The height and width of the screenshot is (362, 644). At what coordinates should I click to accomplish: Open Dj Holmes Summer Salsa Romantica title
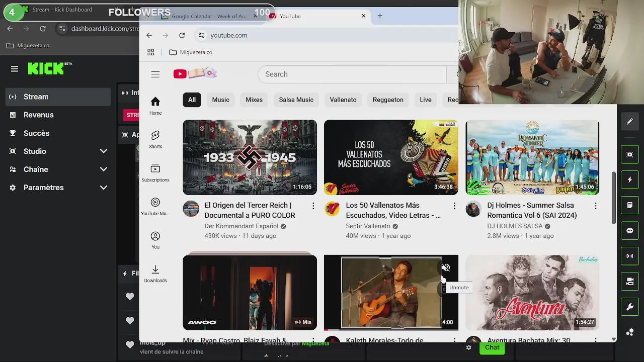532,210
